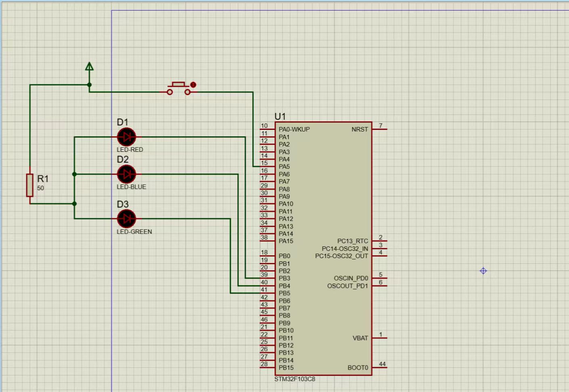Click the PA5 pin label
The height and width of the screenshot is (392, 569).
284,167
